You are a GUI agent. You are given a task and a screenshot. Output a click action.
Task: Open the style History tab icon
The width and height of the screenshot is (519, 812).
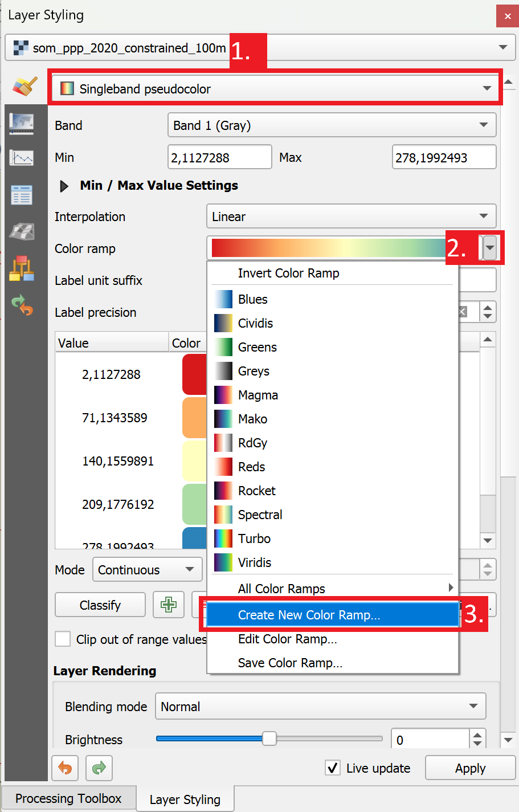coord(22,305)
